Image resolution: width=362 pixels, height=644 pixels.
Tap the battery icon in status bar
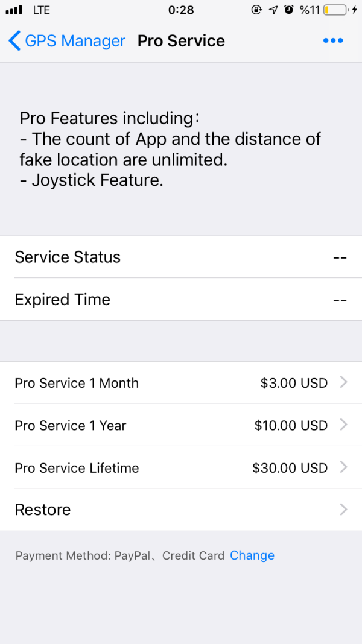tap(335, 10)
